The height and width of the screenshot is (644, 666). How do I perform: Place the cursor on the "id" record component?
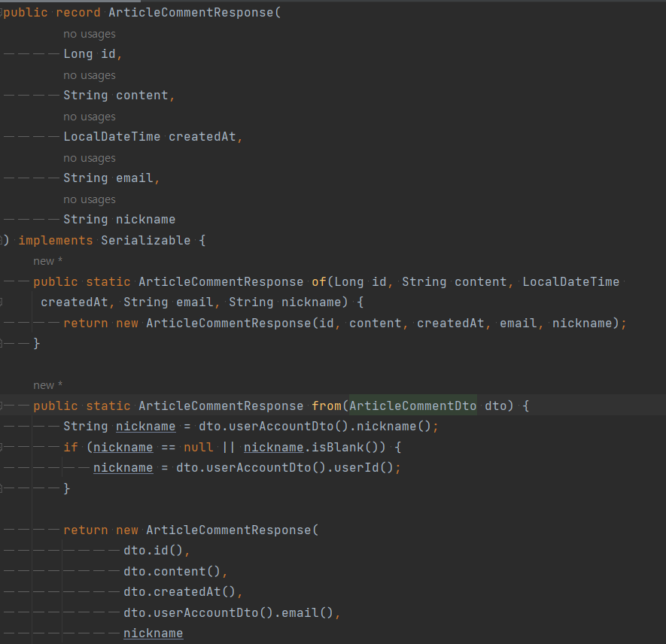click(108, 54)
